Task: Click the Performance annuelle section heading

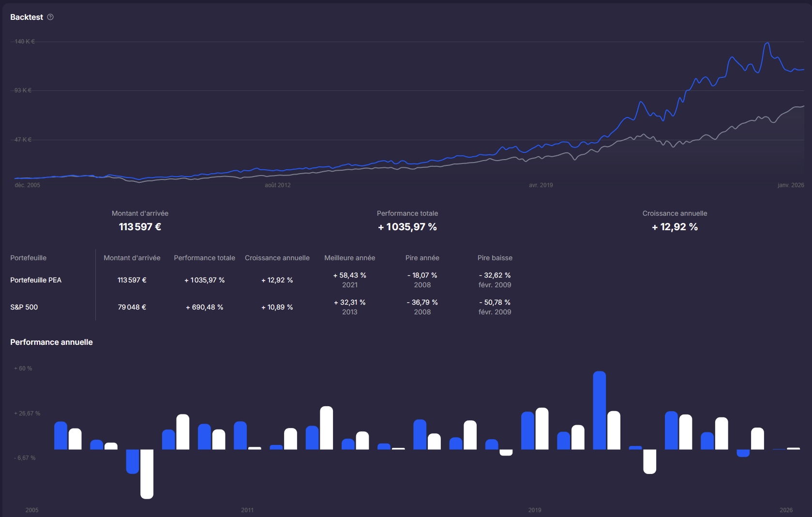Action: pyautogui.click(x=51, y=342)
